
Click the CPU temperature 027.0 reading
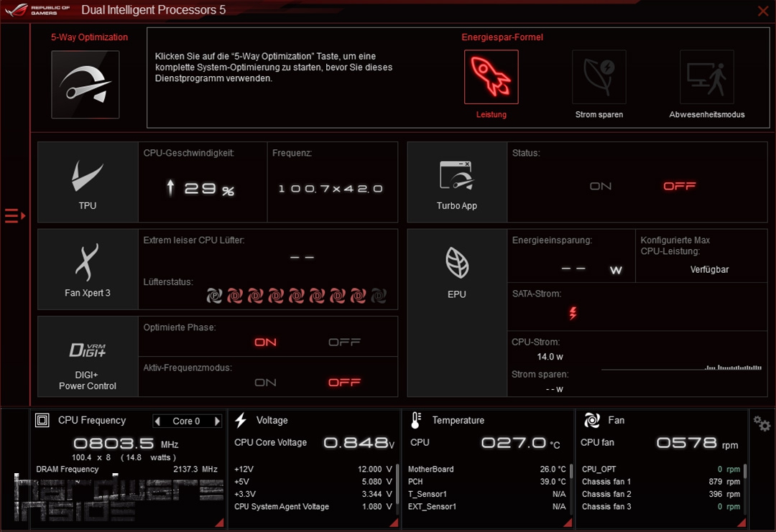click(521, 443)
